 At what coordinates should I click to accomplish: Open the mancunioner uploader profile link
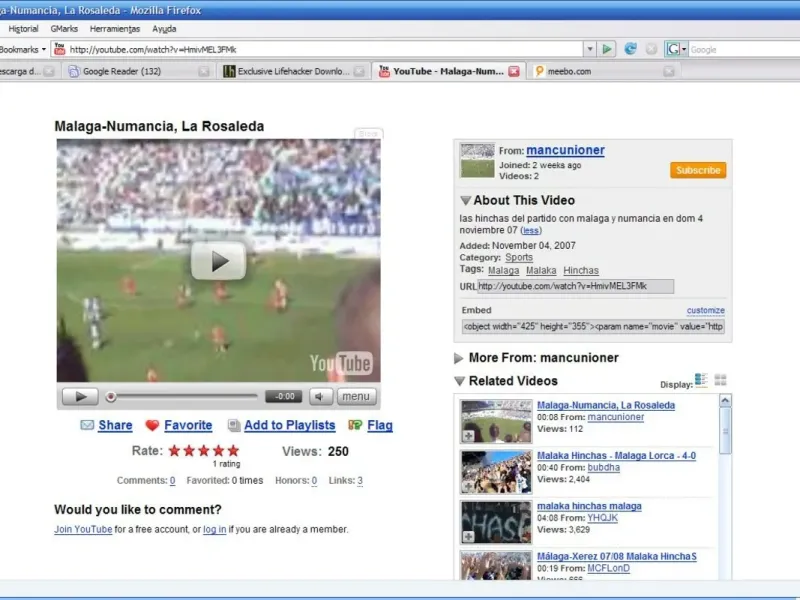(x=565, y=150)
